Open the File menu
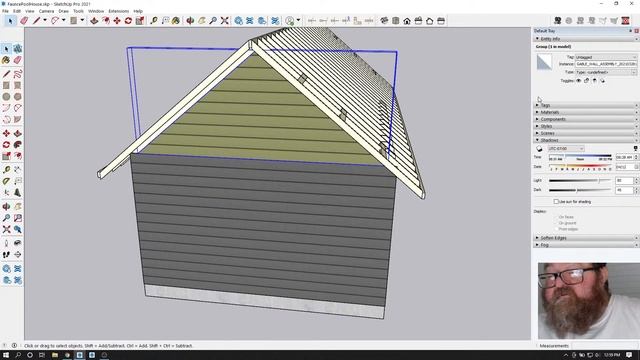This screenshot has width=640, height=360. pos(5,11)
